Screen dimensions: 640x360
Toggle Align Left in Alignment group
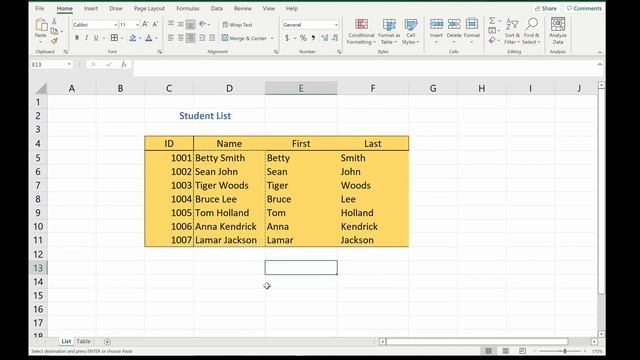[171, 38]
